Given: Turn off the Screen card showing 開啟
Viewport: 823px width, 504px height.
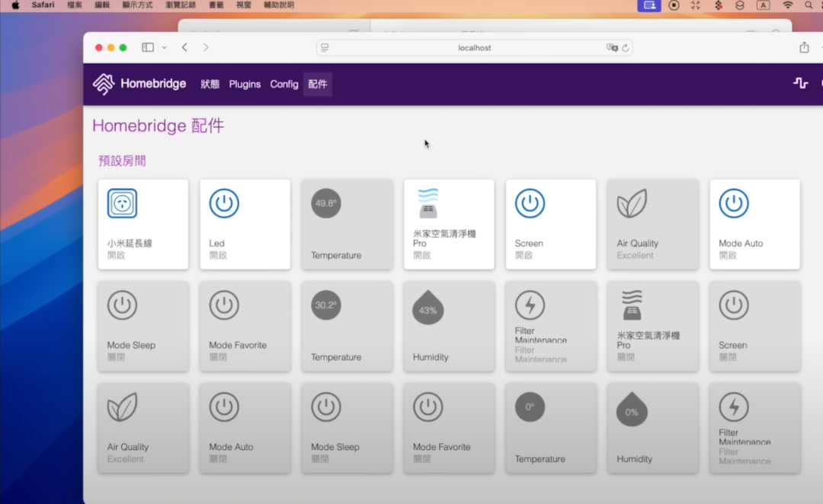Looking at the screenshot, I should (551, 225).
